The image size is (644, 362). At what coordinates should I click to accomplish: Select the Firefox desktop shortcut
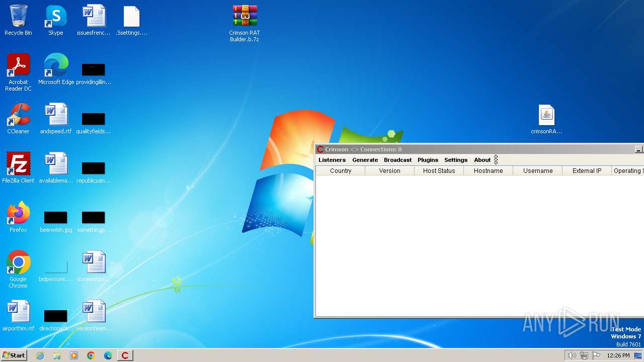[x=18, y=217]
